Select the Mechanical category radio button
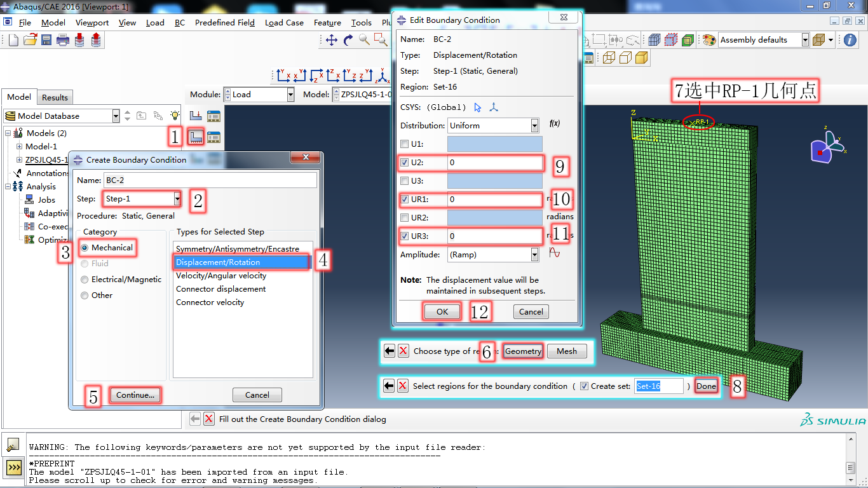Image resolution: width=868 pixels, height=488 pixels. (85, 248)
